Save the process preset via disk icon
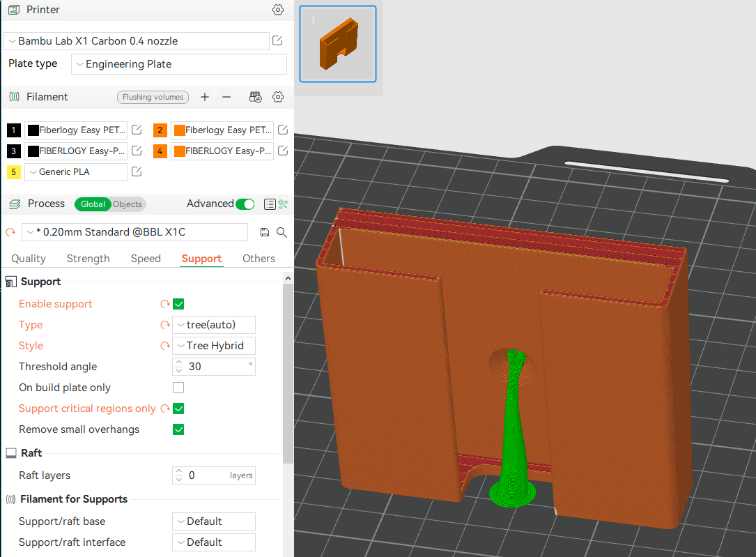The width and height of the screenshot is (756, 557). click(264, 232)
